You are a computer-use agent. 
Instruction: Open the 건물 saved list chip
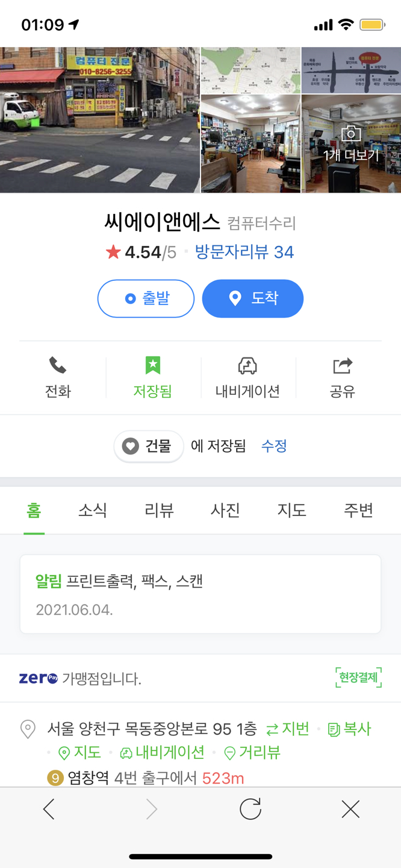tap(149, 446)
